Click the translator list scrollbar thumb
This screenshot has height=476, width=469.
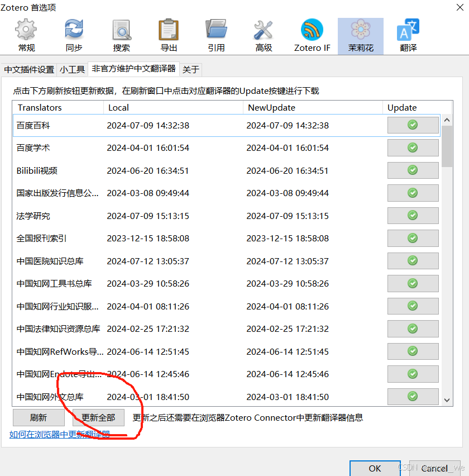pos(447,146)
